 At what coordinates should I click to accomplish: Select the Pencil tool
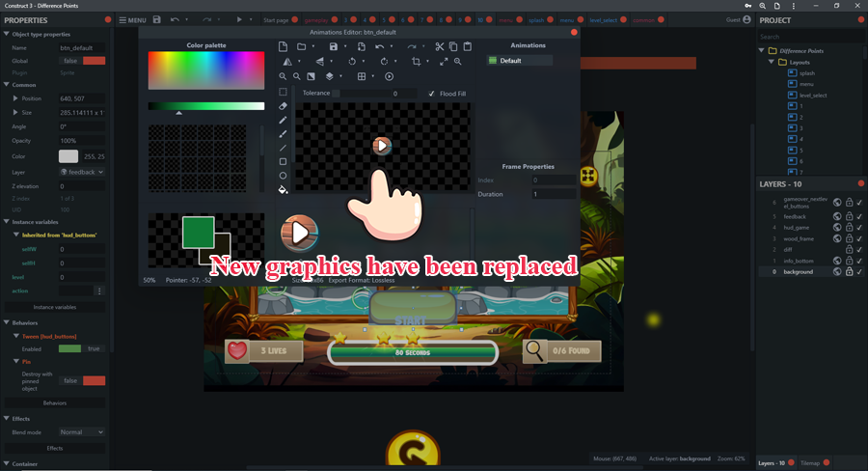(283, 121)
